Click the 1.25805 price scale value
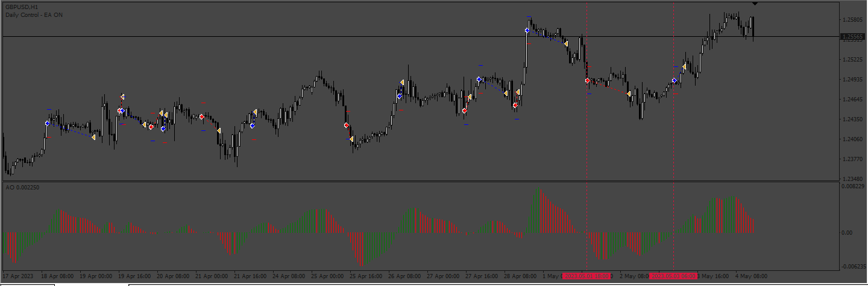The height and width of the screenshot is (286, 868). point(852,20)
